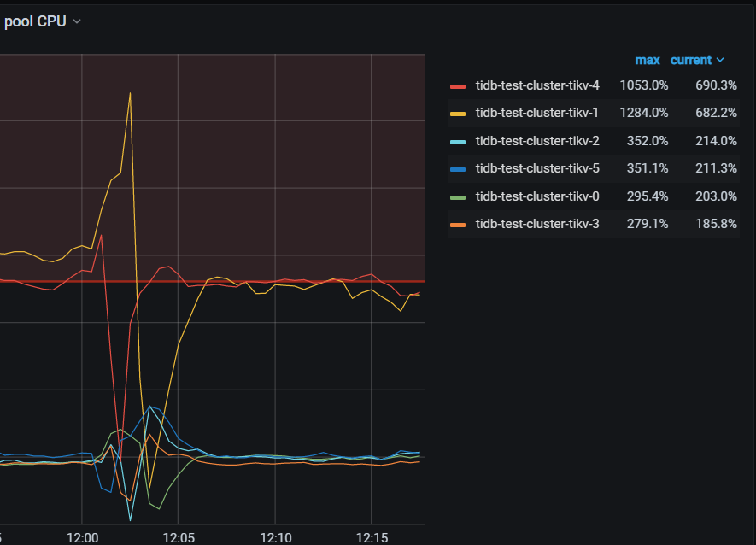
Task: Open the pool CPU panel title menu
Action: click(x=36, y=21)
